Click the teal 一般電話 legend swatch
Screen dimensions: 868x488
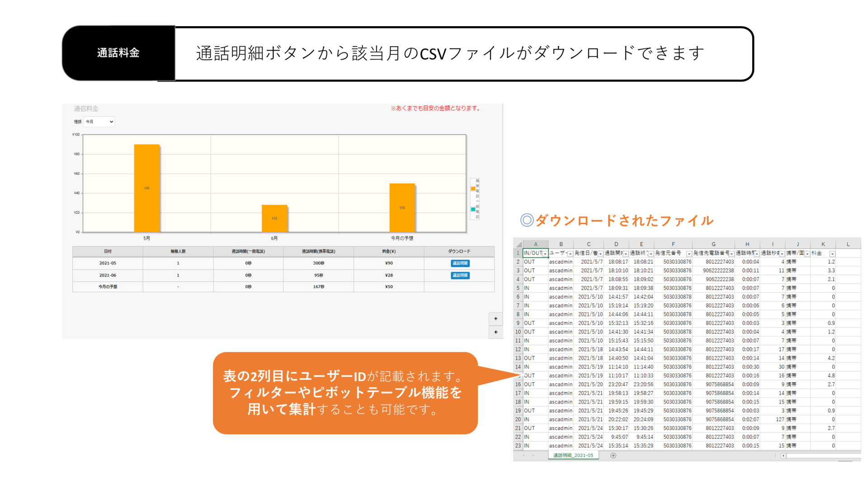click(473, 209)
